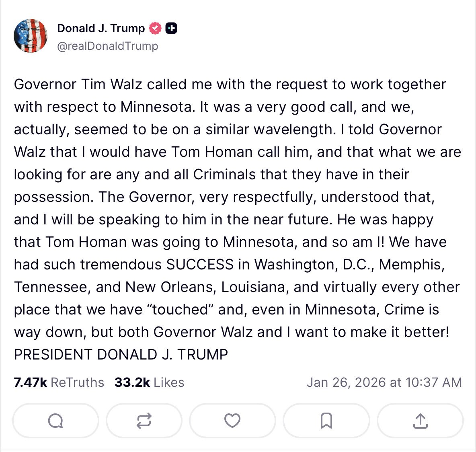Open the flag-painted profile avatar
The image size is (476, 452).
31,36
